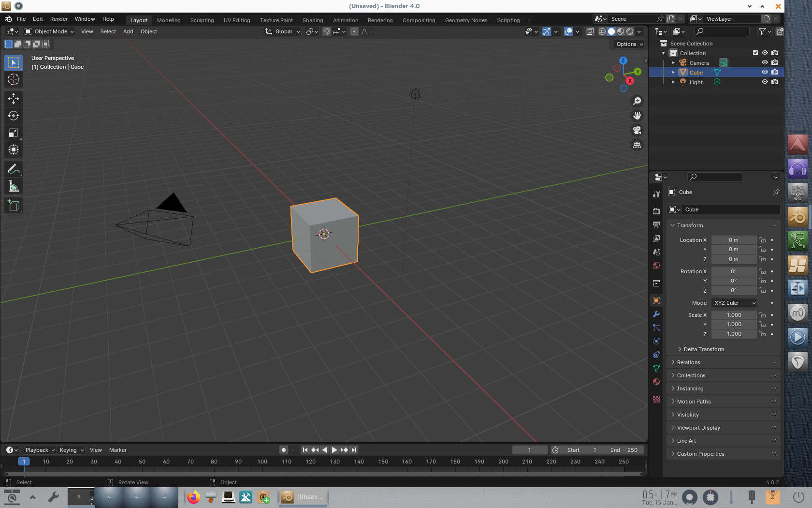This screenshot has width=812, height=508.
Task: Open the XYZ Euler rotation mode dropdown
Action: click(734, 303)
